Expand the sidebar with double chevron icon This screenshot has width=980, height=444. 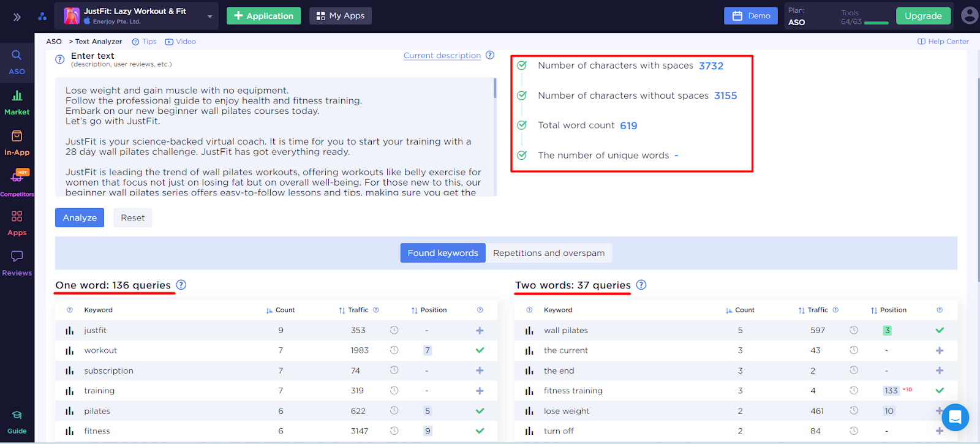(x=17, y=17)
